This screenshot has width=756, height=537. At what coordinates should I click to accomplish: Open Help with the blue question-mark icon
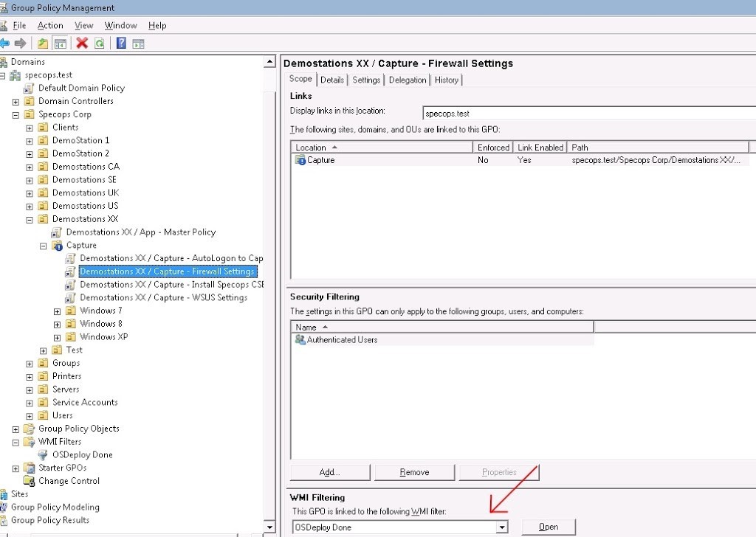(x=121, y=44)
